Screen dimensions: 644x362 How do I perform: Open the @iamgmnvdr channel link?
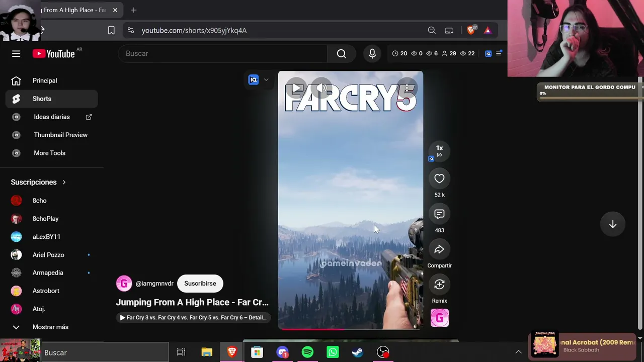click(154, 284)
